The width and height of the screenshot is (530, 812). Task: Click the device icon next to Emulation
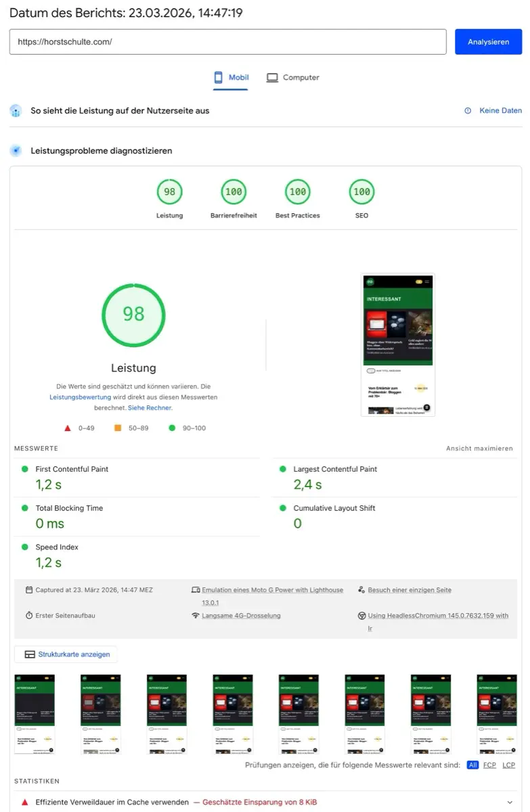196,590
